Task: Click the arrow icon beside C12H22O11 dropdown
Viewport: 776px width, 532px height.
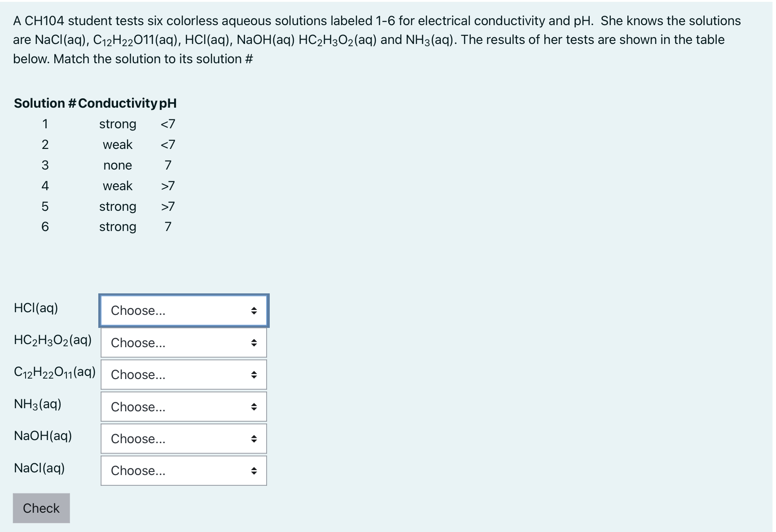Action: (x=254, y=374)
